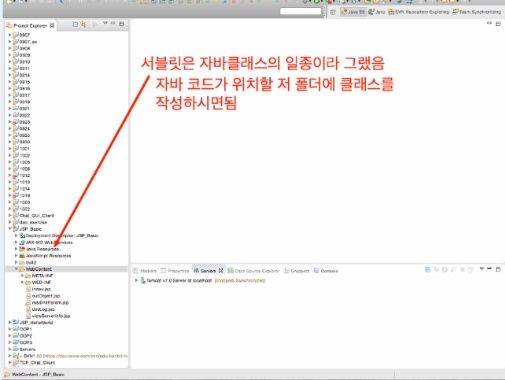Expand the Tomcat v7.0 Server entry
505x380 pixels.
136,280
